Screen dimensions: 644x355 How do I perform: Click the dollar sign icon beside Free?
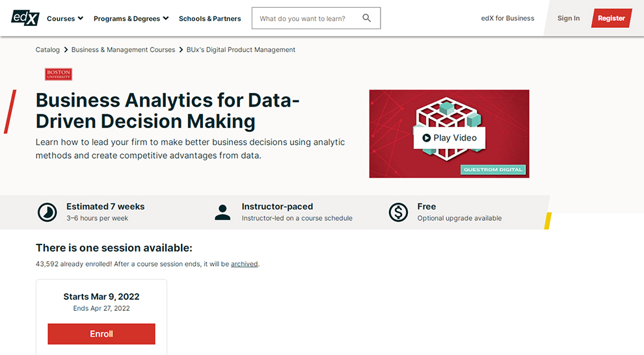pyautogui.click(x=398, y=212)
